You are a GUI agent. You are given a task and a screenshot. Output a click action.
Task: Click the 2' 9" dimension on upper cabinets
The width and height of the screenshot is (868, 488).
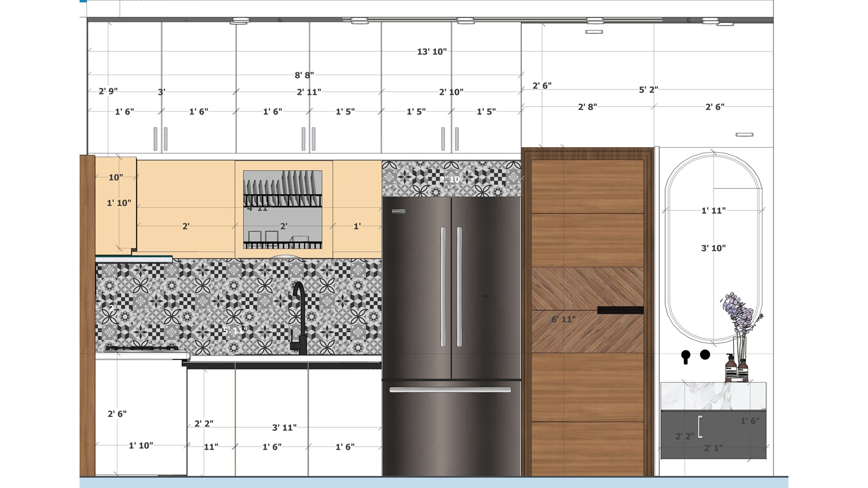108,91
